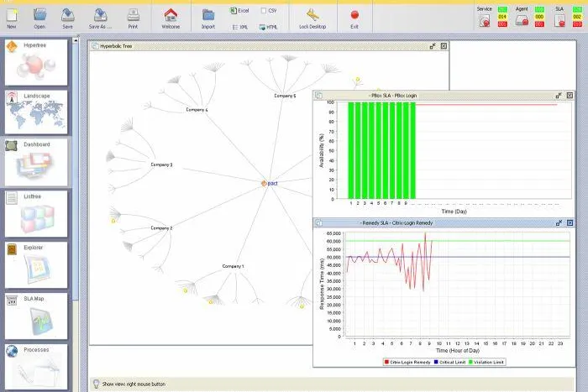Export data as XML
The width and height of the screenshot is (588, 392).
240,27
